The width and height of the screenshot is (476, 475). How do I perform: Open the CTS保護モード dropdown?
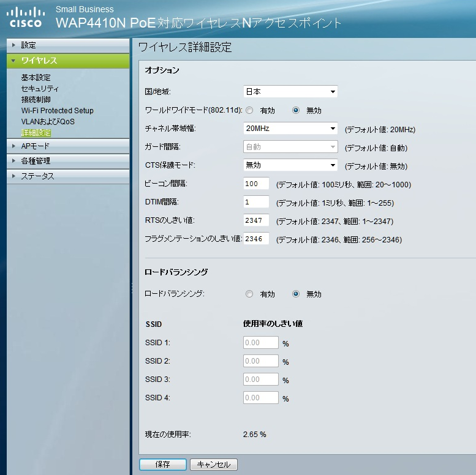click(x=290, y=165)
